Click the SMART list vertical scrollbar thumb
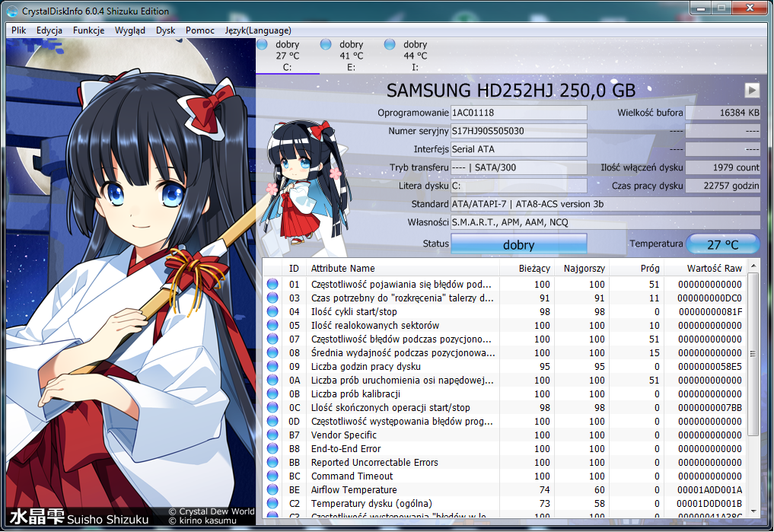Image resolution: width=774 pixels, height=532 pixels. point(753,353)
